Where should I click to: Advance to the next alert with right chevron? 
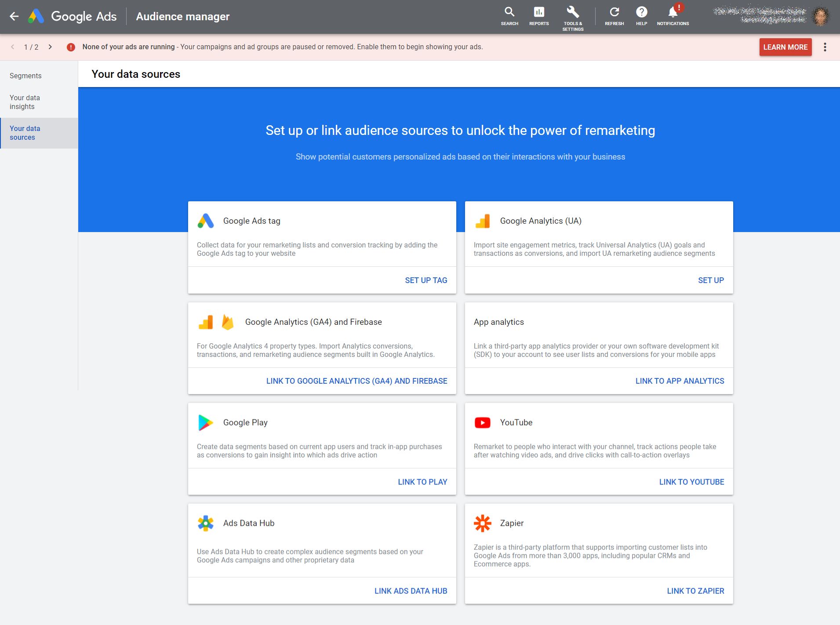click(51, 46)
